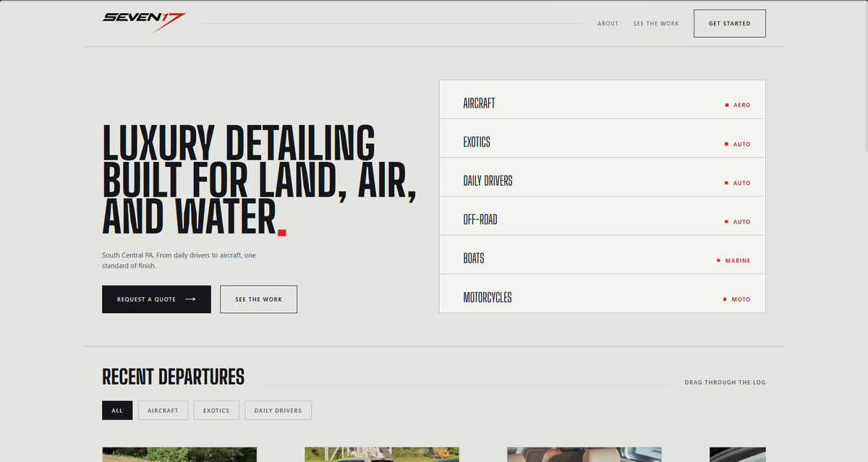Click the arrow icon in Request a Quote
This screenshot has width=868, height=462.
tap(190, 299)
